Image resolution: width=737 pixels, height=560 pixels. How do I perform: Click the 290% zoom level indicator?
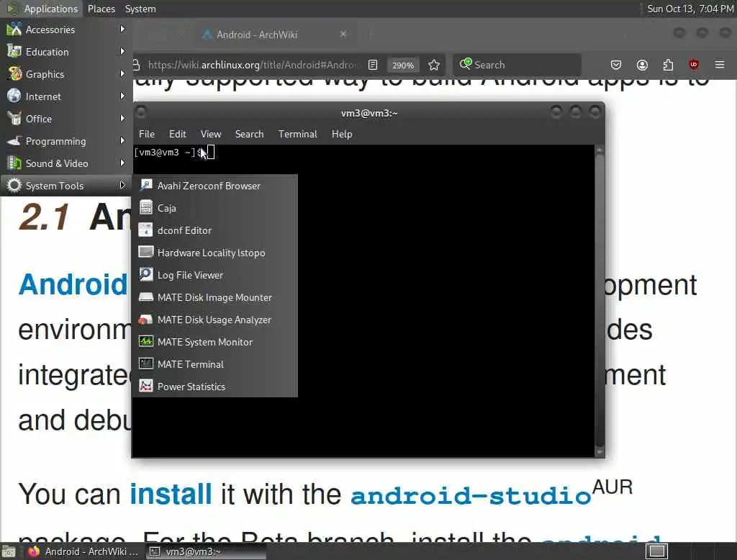tap(403, 65)
